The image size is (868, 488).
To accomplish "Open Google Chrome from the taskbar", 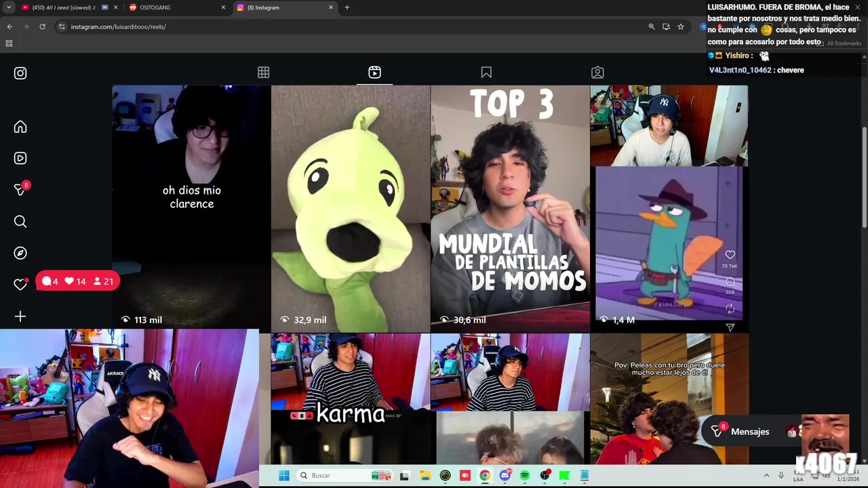I will pos(485,476).
